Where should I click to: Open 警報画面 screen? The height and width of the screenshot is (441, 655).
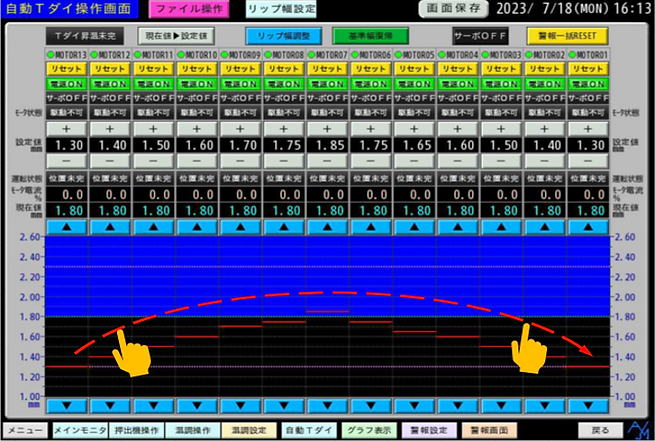coord(489,431)
